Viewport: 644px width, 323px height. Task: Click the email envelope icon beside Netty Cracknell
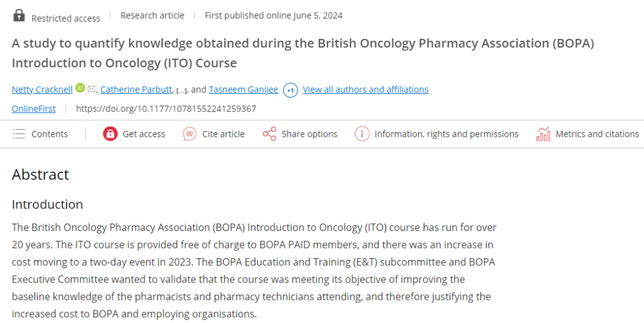(92, 89)
